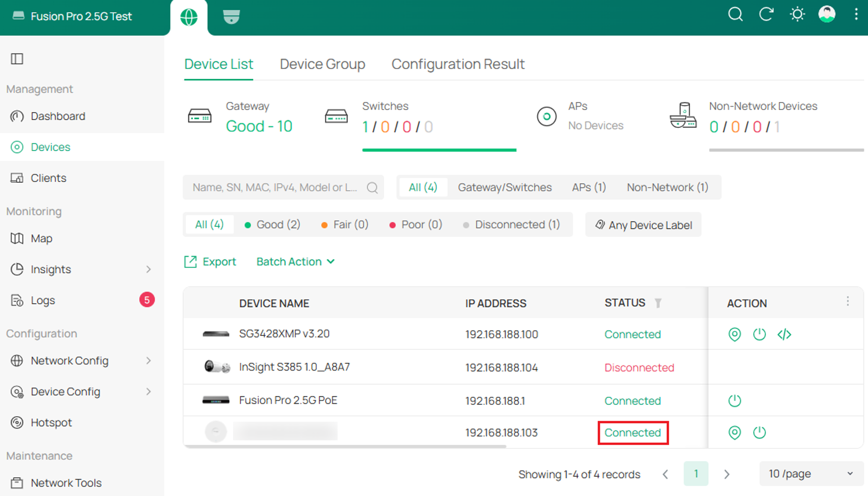Open CLI terminal for SG3428XMP v3.20
Viewport: 868px width, 496px height.
pyautogui.click(x=784, y=334)
